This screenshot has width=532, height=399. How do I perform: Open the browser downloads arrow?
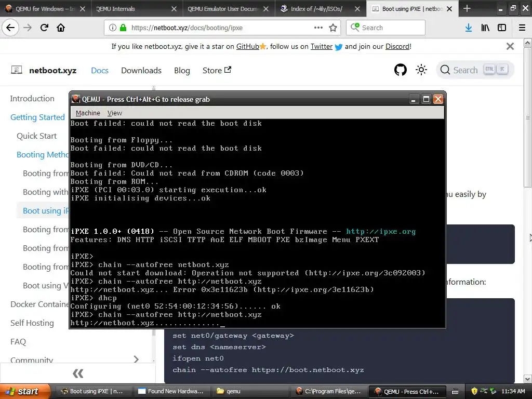(469, 28)
